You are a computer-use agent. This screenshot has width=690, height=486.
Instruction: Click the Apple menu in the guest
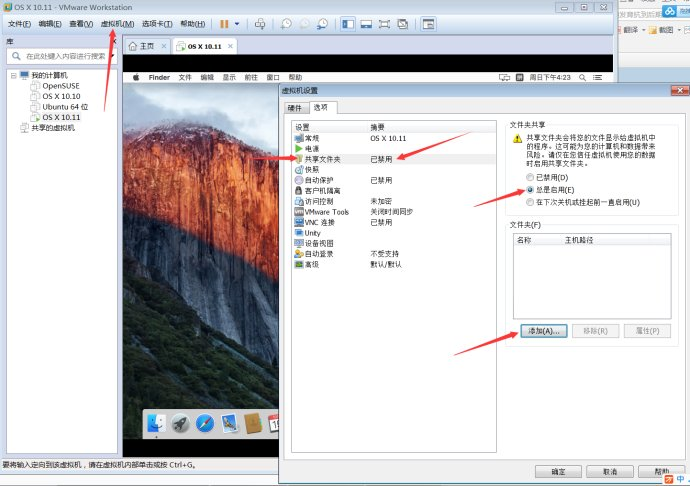click(136, 77)
